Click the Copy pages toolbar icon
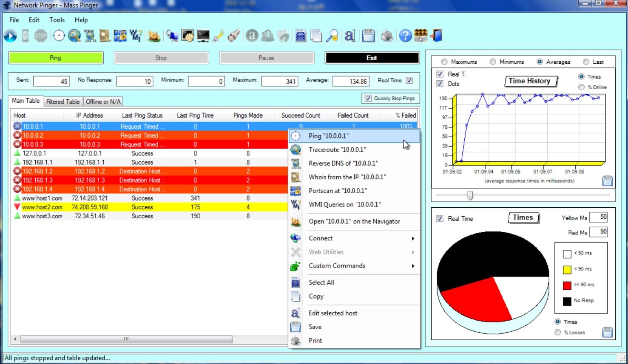Viewport: 628px width, 364px height. point(316,36)
